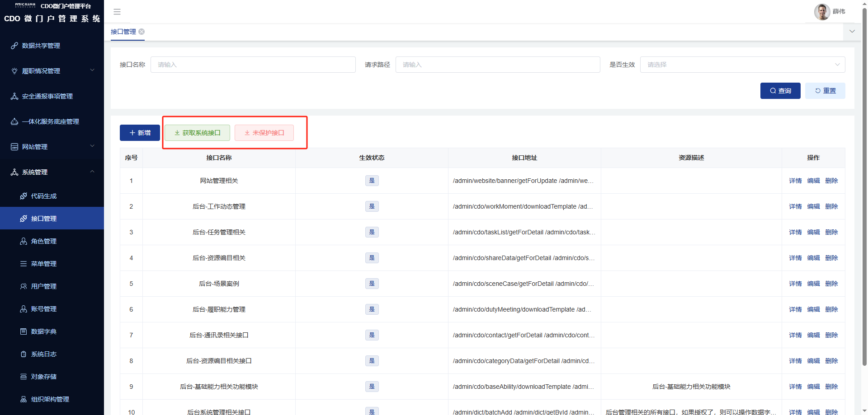
Task: Open 菜单管理 list icon entry
Action: [x=24, y=264]
